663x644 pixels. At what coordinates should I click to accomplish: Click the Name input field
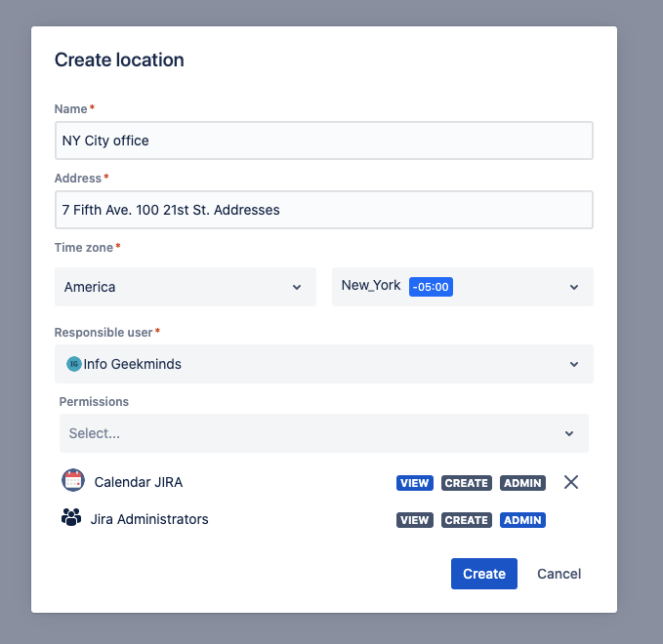tap(323, 141)
